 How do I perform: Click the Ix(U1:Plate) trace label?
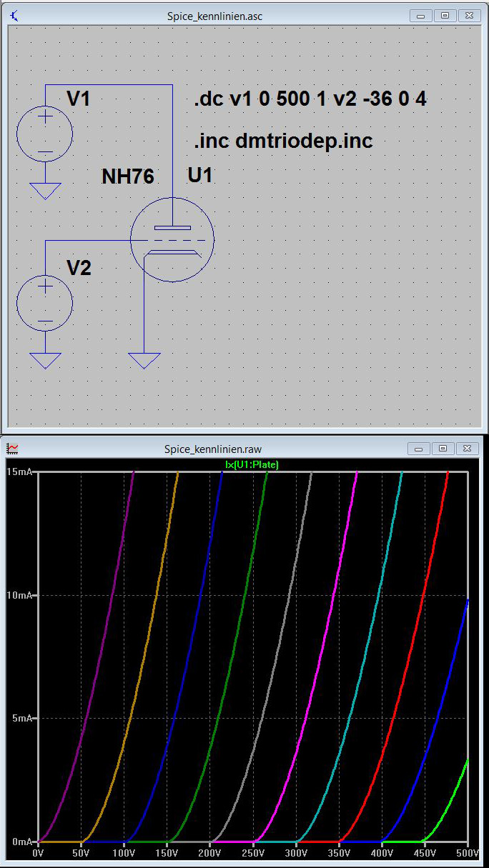pos(252,464)
